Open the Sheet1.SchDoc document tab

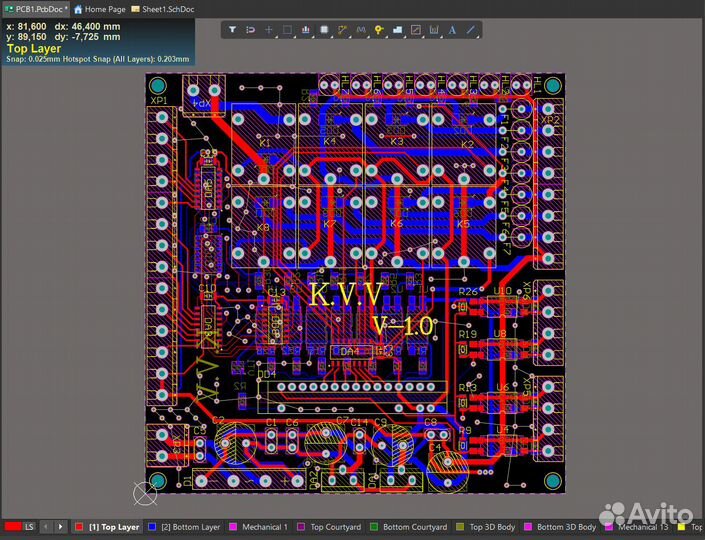(163, 9)
